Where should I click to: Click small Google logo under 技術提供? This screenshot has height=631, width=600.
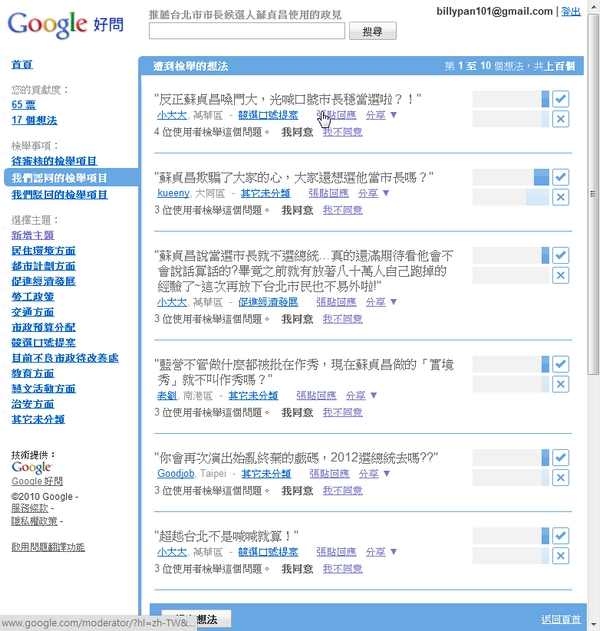31,467
